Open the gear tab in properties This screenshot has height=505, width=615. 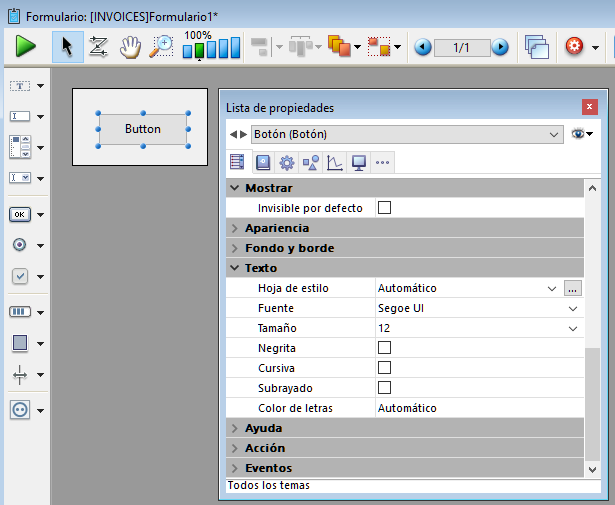[x=287, y=163]
